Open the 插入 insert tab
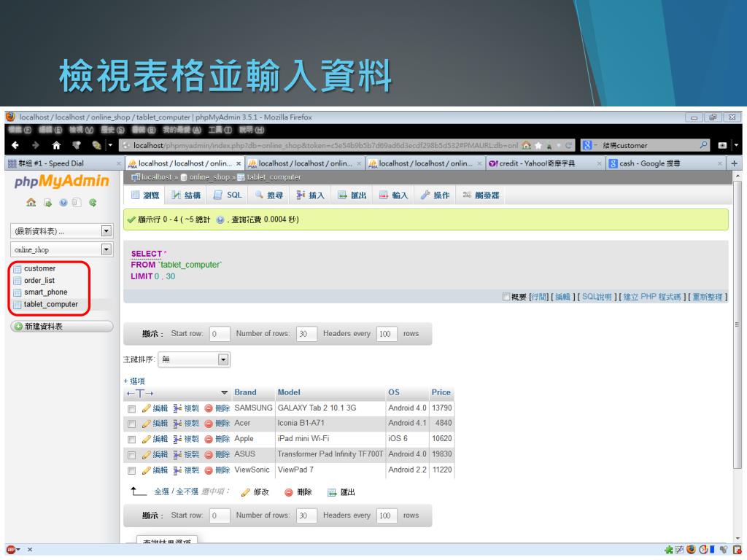Viewport: 747px width, 560px height. pyautogui.click(x=310, y=195)
